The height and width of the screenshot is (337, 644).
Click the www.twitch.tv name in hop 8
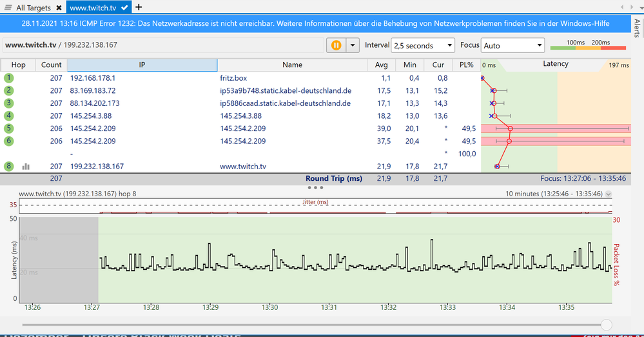(x=243, y=166)
